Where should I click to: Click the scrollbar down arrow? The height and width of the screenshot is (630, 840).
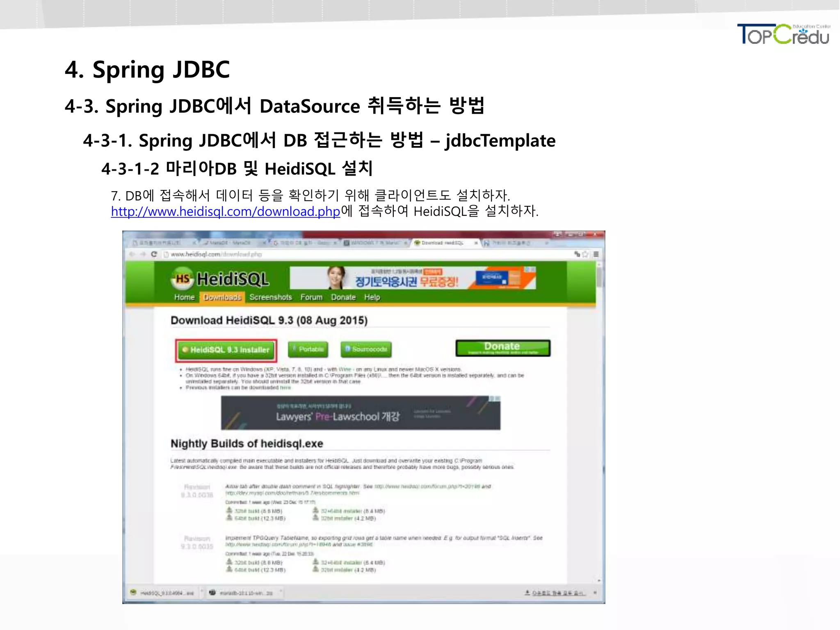coord(599,580)
